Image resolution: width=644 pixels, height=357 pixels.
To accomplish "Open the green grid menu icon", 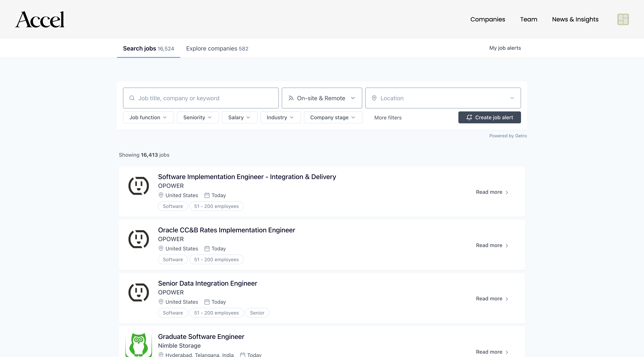I will point(623,19).
